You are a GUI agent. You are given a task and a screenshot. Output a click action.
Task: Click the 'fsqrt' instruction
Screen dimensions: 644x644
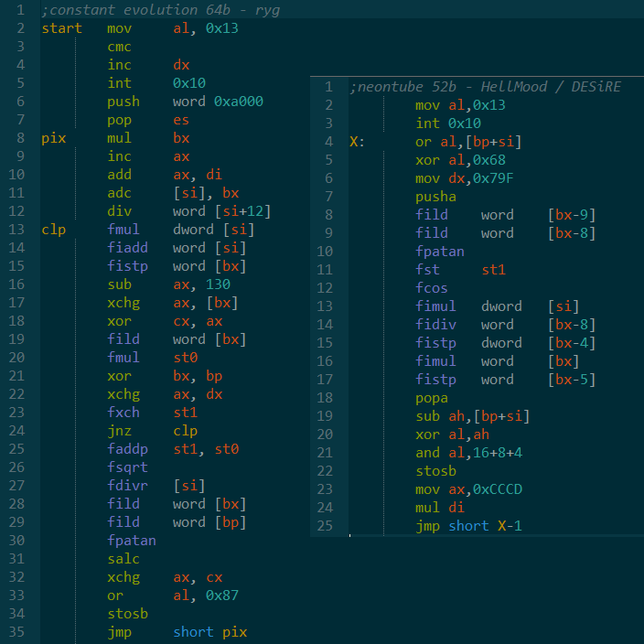pos(126,467)
